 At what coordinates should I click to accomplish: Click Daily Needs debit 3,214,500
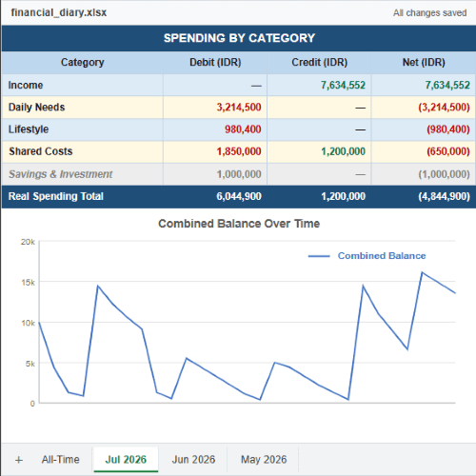239,108
